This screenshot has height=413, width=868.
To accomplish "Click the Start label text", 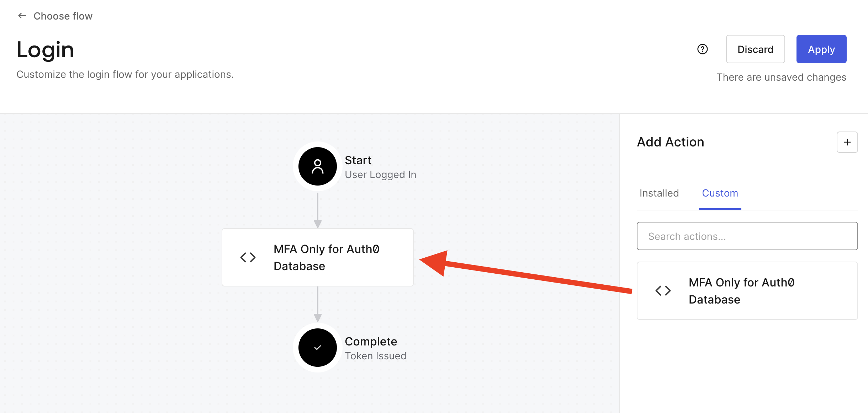I will [358, 160].
